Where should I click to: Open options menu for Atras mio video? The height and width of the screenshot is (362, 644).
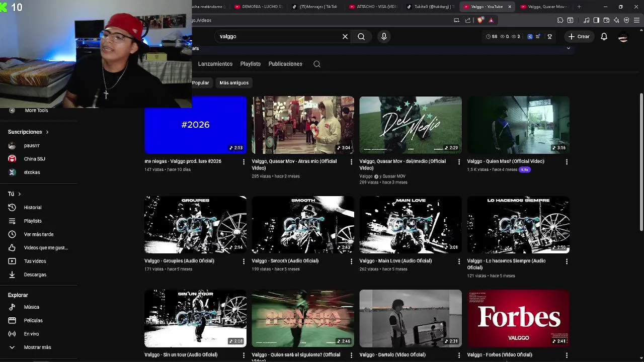351,162
